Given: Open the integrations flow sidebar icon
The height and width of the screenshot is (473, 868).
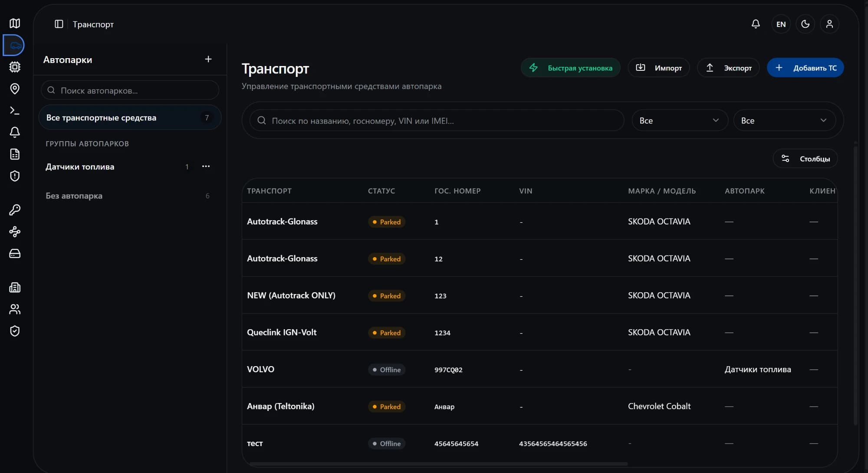Looking at the screenshot, I should pyautogui.click(x=15, y=232).
